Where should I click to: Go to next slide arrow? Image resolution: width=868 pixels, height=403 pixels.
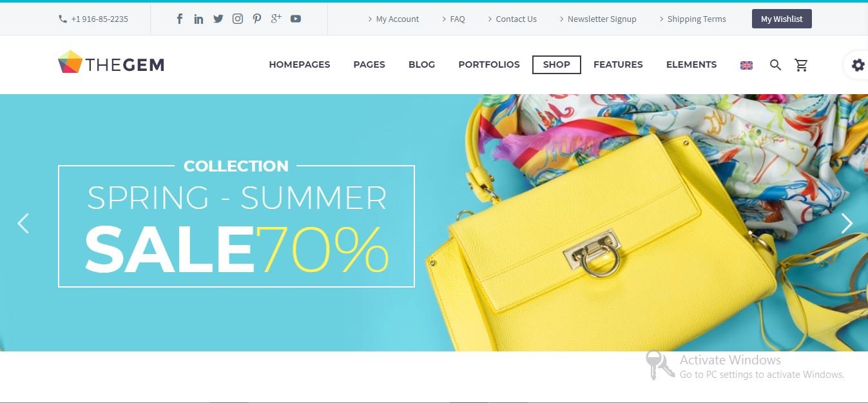point(847,223)
